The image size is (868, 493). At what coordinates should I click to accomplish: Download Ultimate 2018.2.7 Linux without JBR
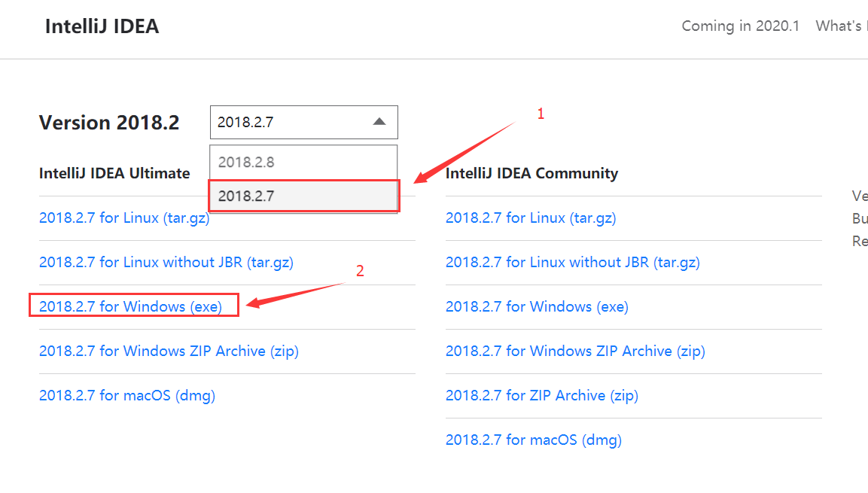click(x=166, y=262)
